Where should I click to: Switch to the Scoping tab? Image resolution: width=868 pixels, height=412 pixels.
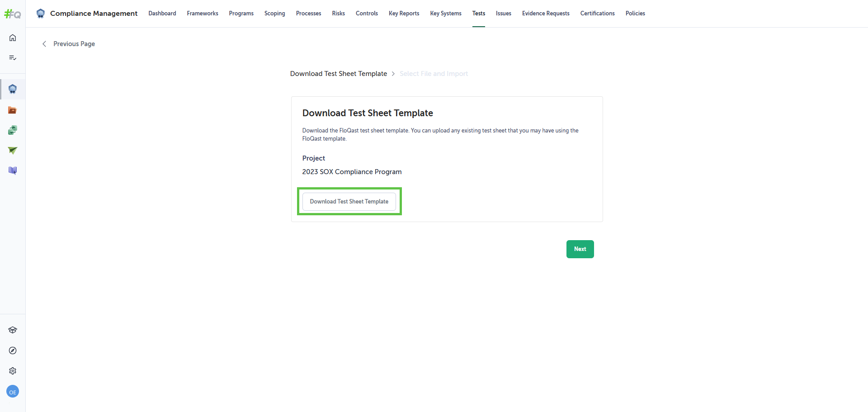click(275, 14)
